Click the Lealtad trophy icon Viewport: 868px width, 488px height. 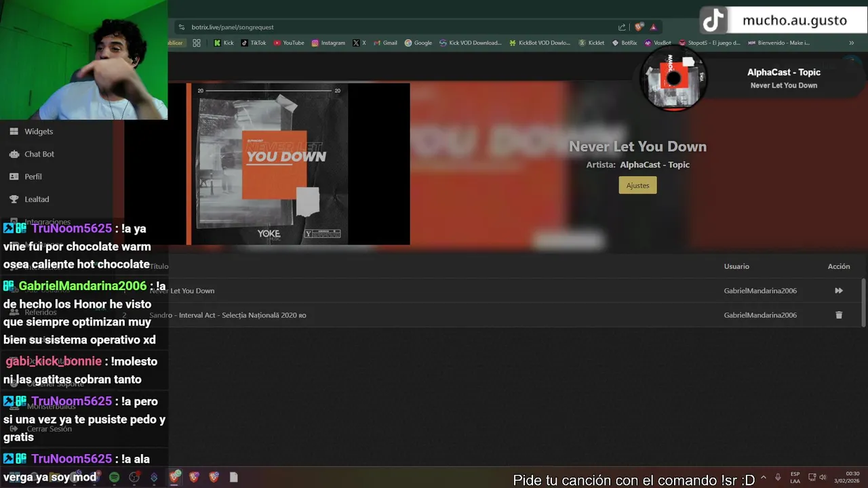[14, 199]
